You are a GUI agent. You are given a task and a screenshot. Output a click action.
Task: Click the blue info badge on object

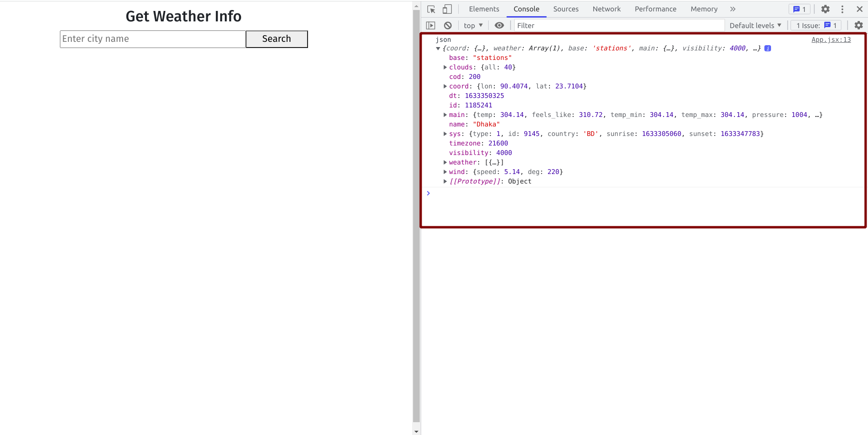click(x=768, y=48)
